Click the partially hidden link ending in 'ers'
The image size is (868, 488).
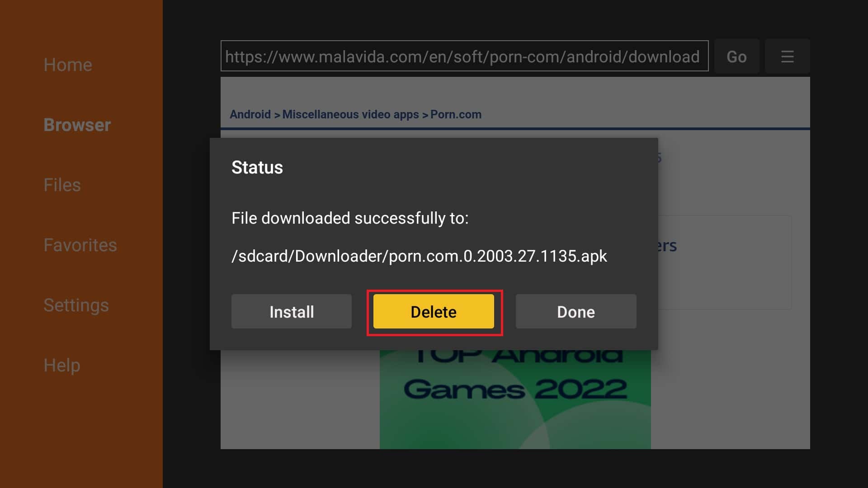(667, 245)
